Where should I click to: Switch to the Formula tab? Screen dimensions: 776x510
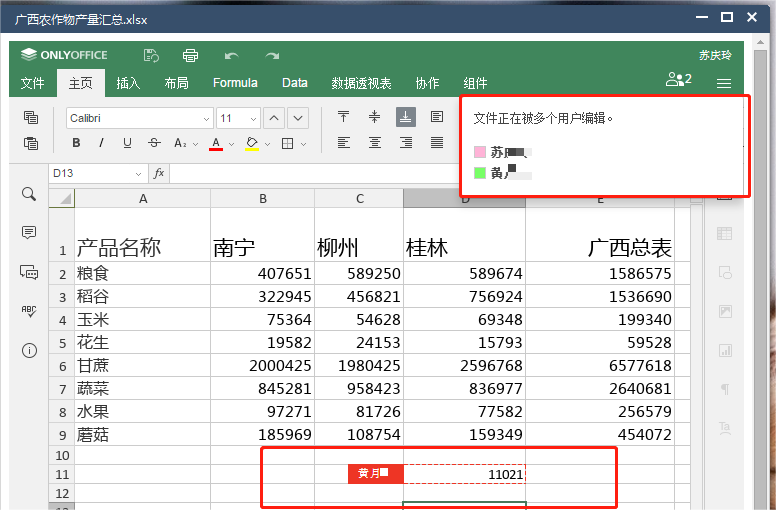(x=235, y=83)
